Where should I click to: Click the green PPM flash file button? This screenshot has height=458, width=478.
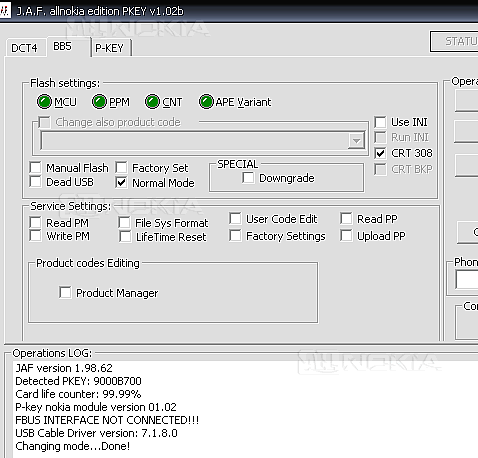pos(99,102)
